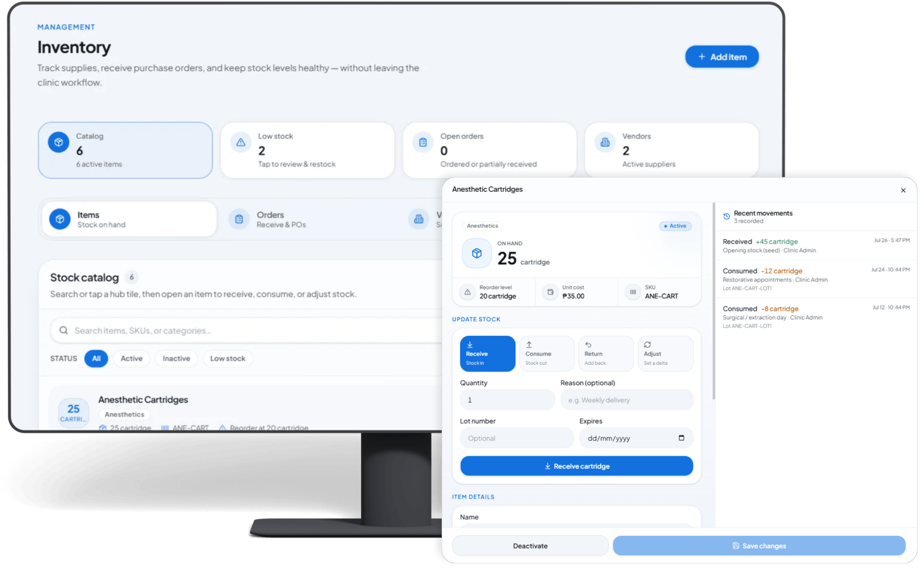Filter status by Active

[x=131, y=358]
